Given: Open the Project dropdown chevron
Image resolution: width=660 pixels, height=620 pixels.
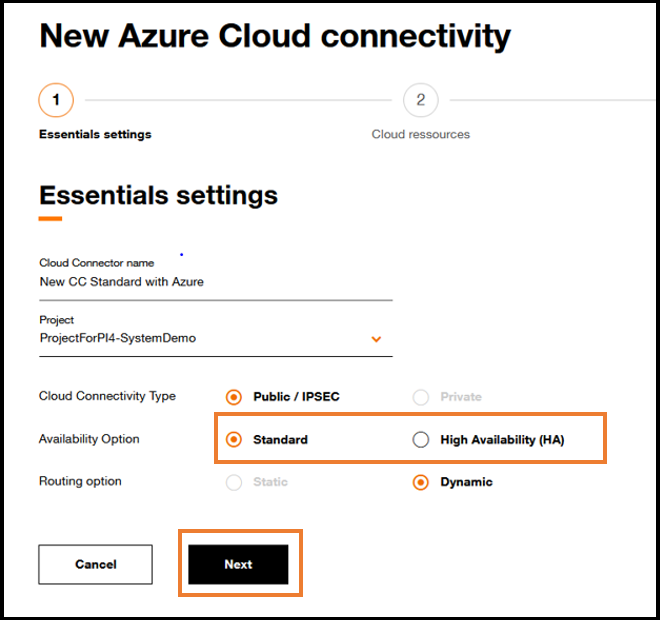Looking at the screenshot, I should (376, 339).
